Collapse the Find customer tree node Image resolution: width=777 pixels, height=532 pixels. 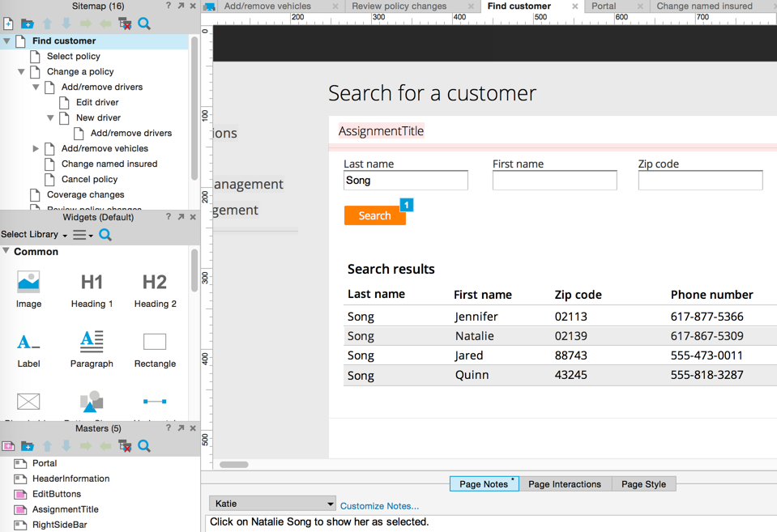pos(6,41)
